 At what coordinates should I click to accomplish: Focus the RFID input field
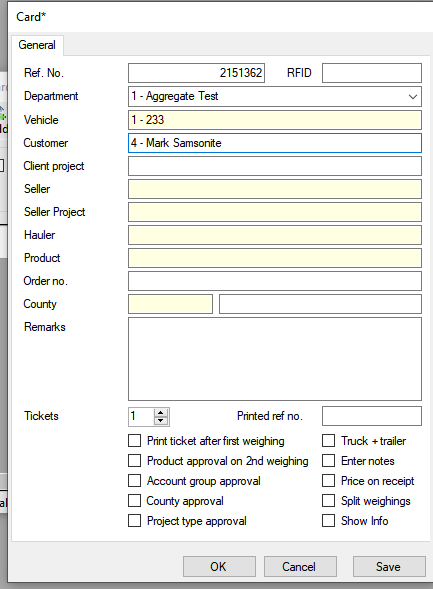pos(372,73)
